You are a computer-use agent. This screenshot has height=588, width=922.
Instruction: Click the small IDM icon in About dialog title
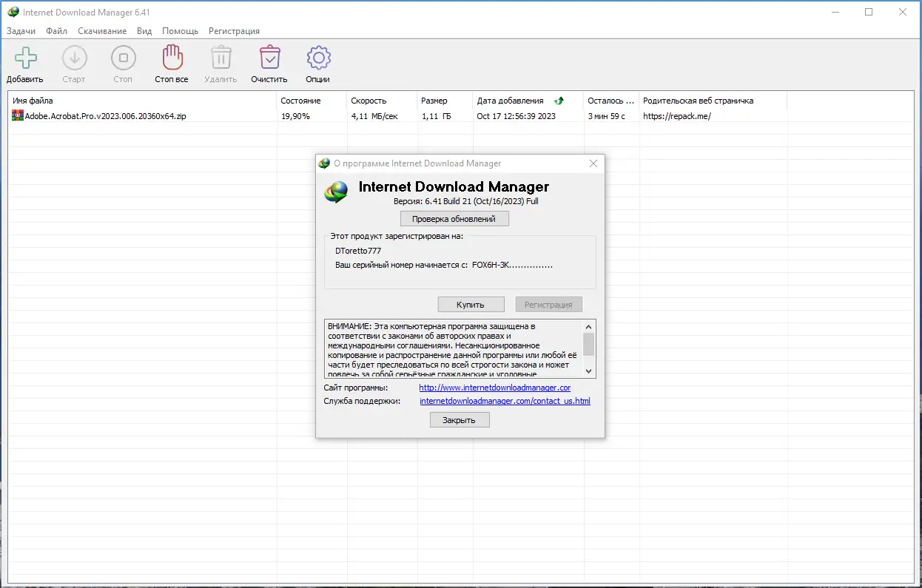[324, 163]
